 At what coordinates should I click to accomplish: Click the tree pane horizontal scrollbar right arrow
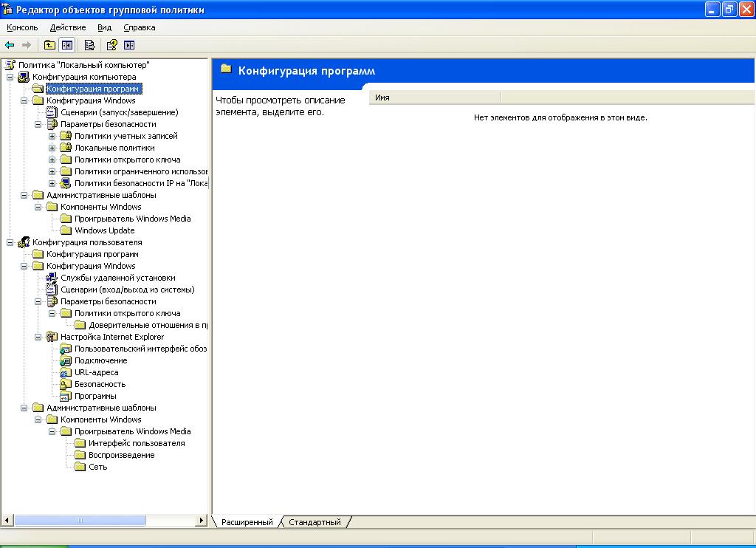pyautogui.click(x=202, y=521)
